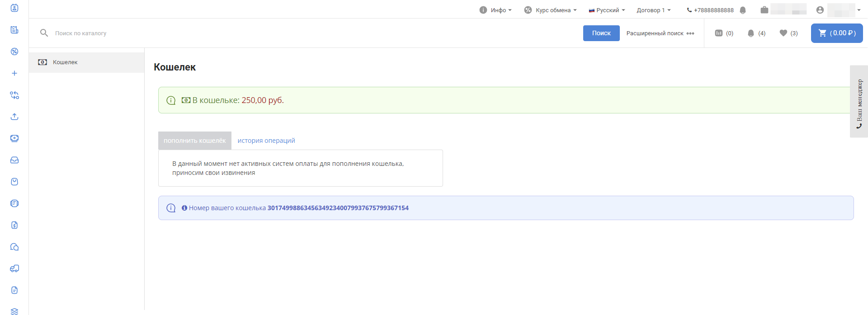Expand the Курс обмена dropdown
This screenshot has height=315, width=868.
[550, 10]
